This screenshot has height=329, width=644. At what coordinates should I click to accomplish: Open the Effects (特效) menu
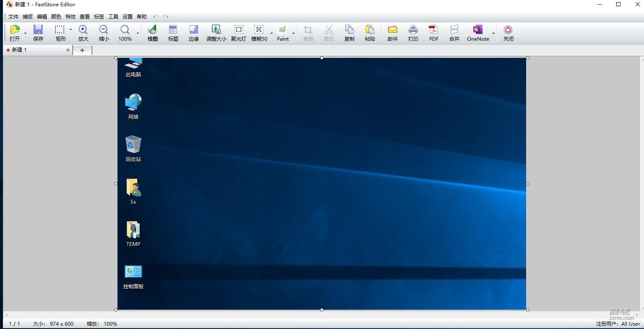pyautogui.click(x=70, y=17)
